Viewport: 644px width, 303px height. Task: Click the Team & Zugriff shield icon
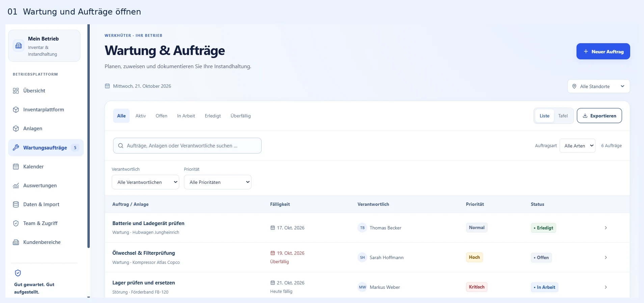16,223
